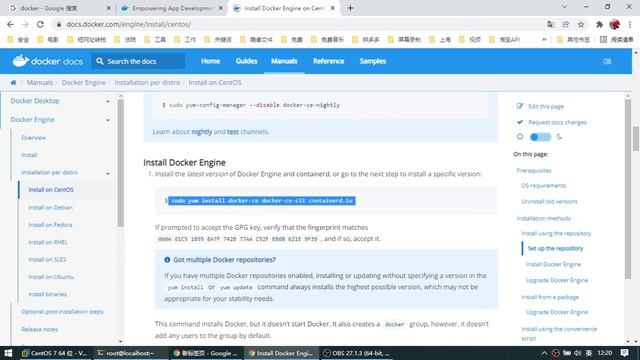Open a new browser tab with plus
The image size is (640, 360).
click(x=350, y=8)
